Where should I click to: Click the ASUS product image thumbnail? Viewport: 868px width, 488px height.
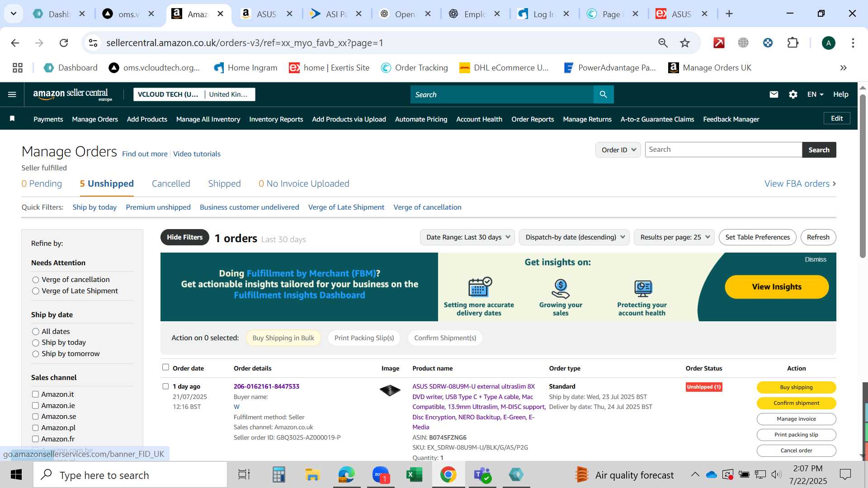pos(390,390)
